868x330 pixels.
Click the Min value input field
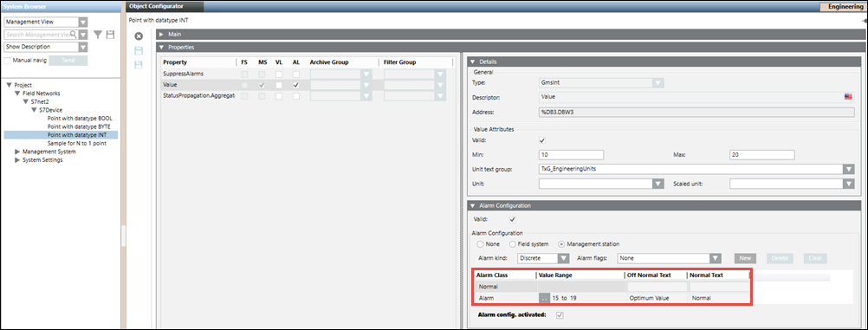(571, 154)
